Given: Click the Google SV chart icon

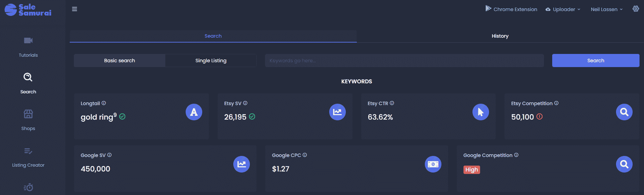Looking at the screenshot, I should (x=242, y=164).
